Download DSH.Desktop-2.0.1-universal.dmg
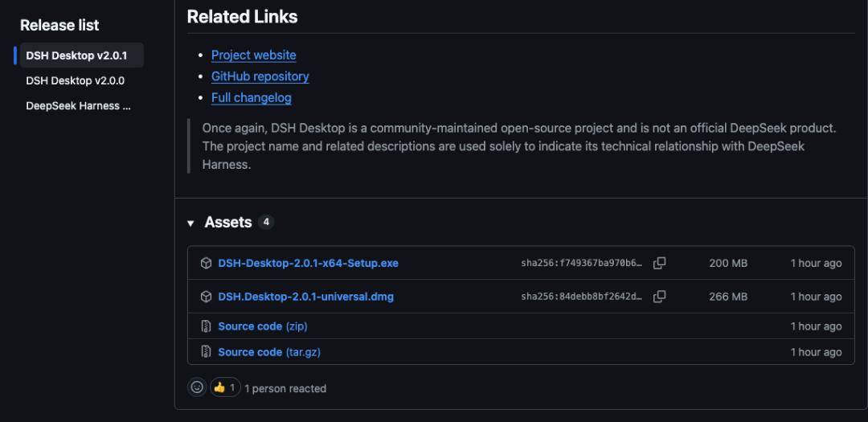 [306, 297]
